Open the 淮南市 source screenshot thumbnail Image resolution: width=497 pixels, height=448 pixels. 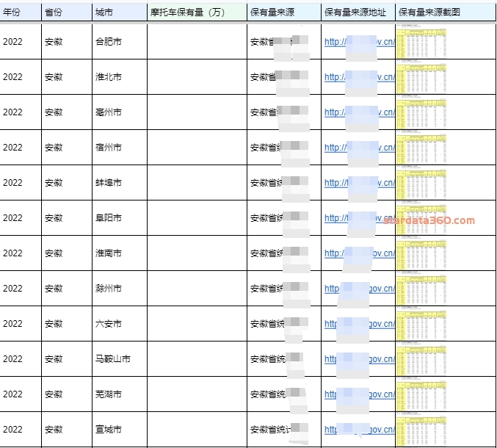(421, 253)
